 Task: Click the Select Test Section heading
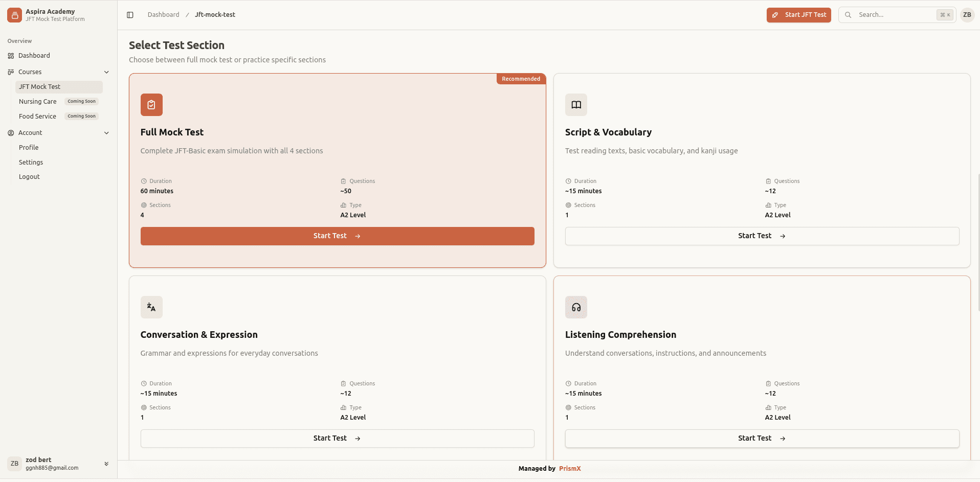pyautogui.click(x=176, y=45)
